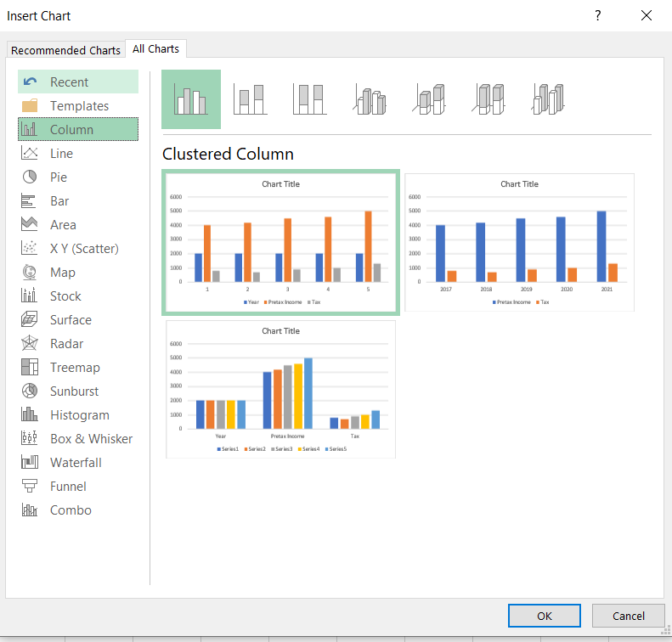Switch to the All Charts tab
672x642 pixels.
(155, 49)
